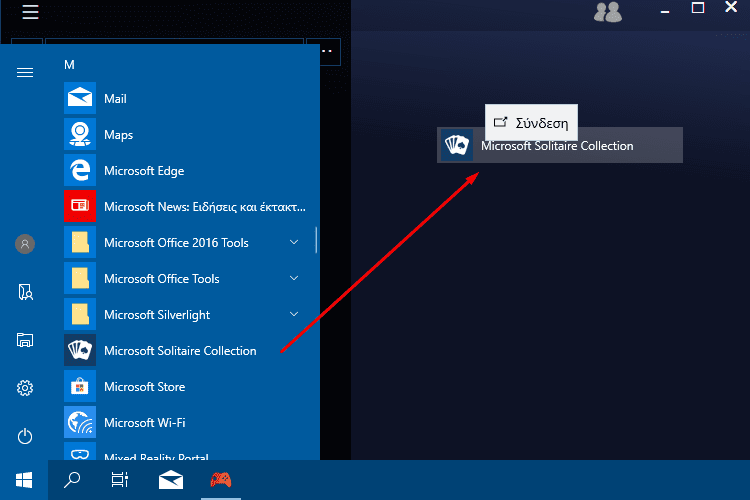The image size is (750, 500).
Task: Click the more options dots behind Start menu
Action: (x=327, y=51)
